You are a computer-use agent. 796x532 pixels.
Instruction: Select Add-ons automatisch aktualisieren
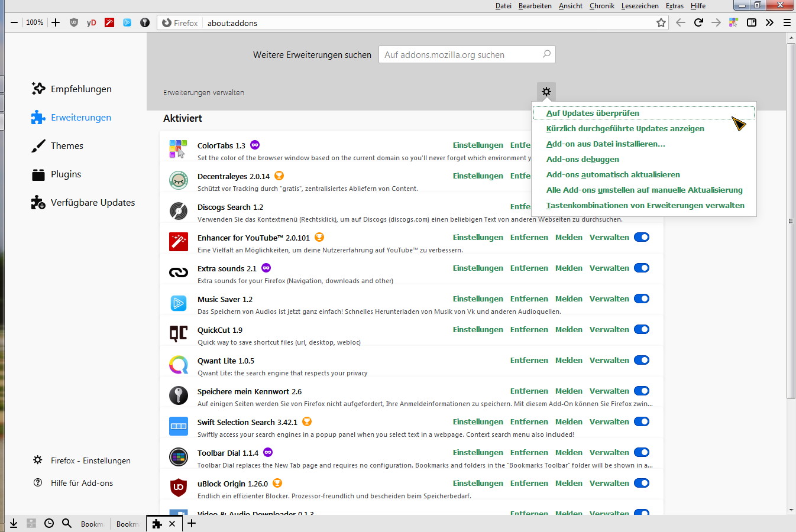(644, 174)
